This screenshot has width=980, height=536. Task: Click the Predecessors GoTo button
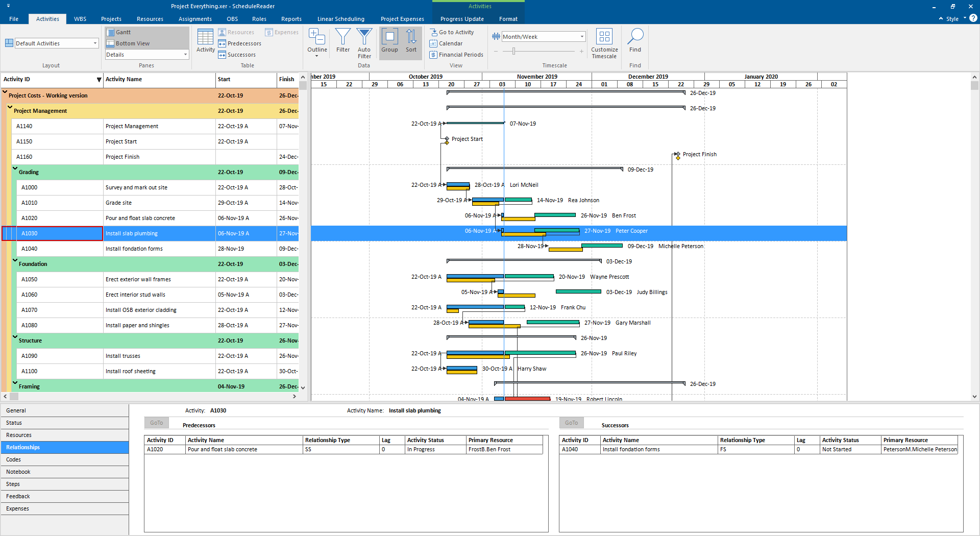(157, 423)
